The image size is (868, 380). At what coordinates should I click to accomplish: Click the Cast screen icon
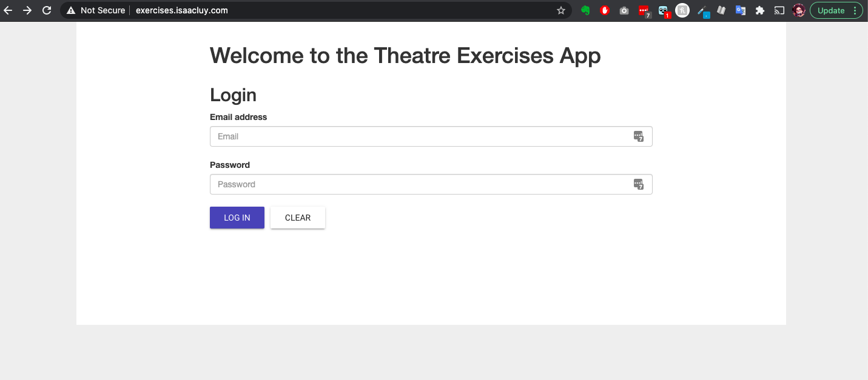pyautogui.click(x=779, y=10)
